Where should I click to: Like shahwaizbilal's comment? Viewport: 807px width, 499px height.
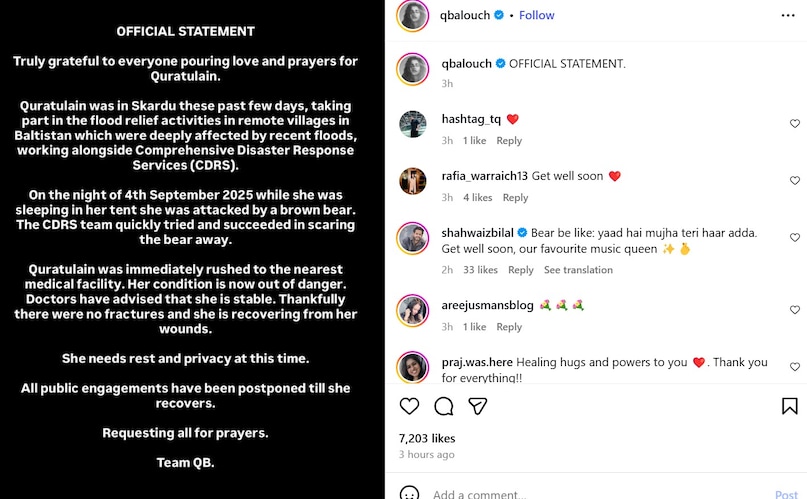pyautogui.click(x=794, y=238)
